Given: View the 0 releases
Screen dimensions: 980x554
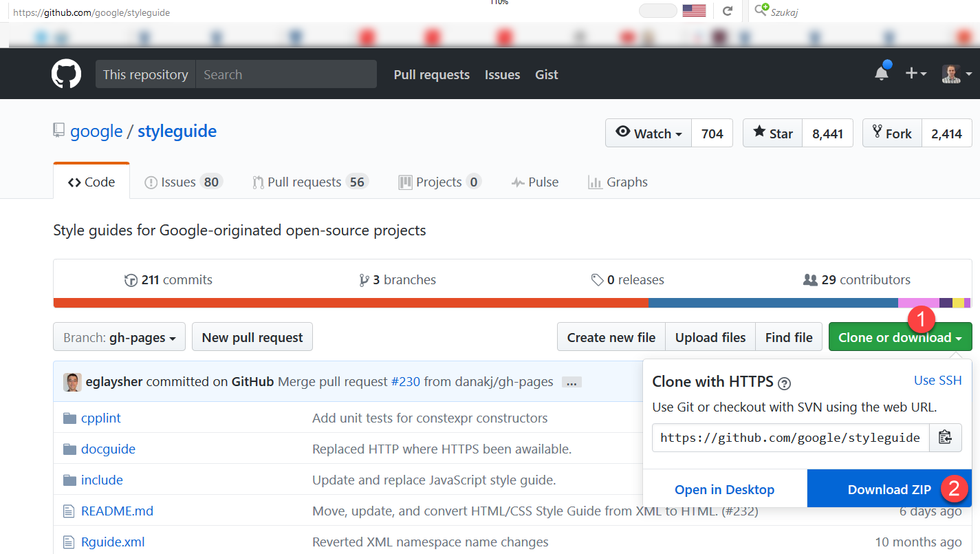Looking at the screenshot, I should tap(628, 279).
